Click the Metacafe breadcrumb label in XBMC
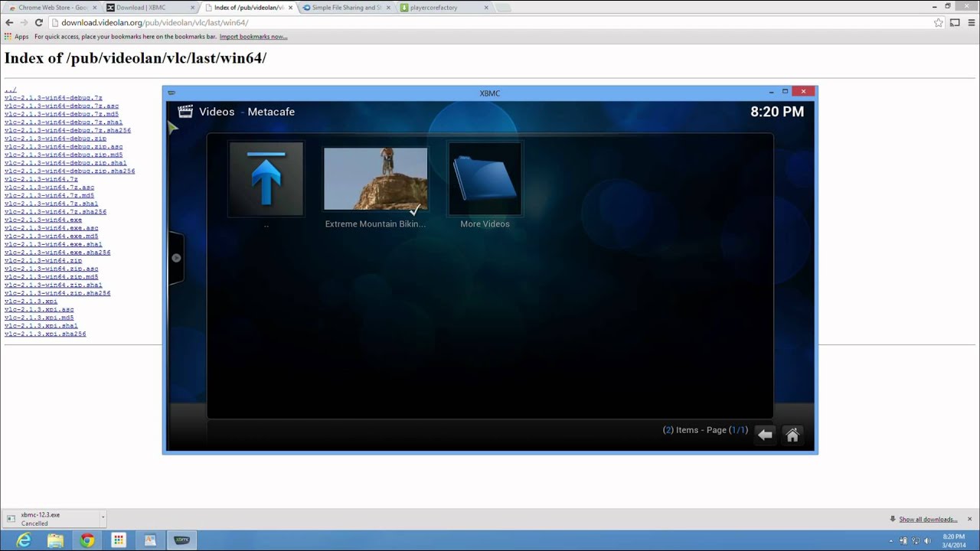Viewport: 980px width, 551px height. (271, 112)
